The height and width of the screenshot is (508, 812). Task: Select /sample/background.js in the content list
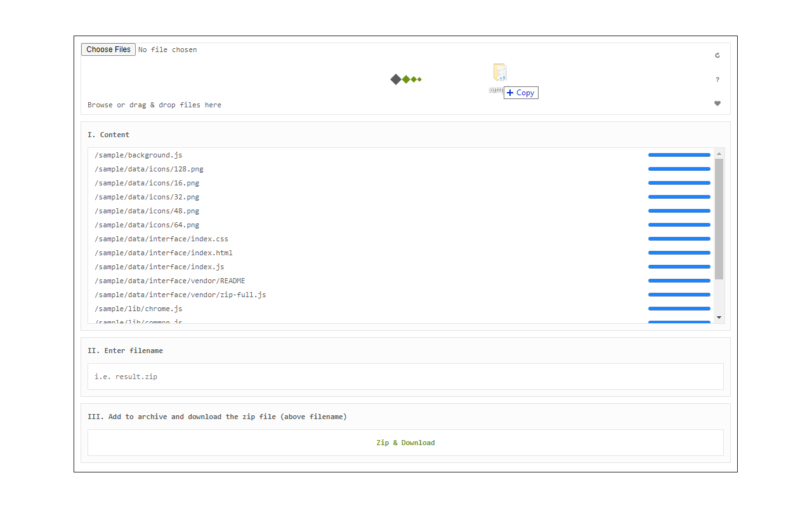coord(138,155)
